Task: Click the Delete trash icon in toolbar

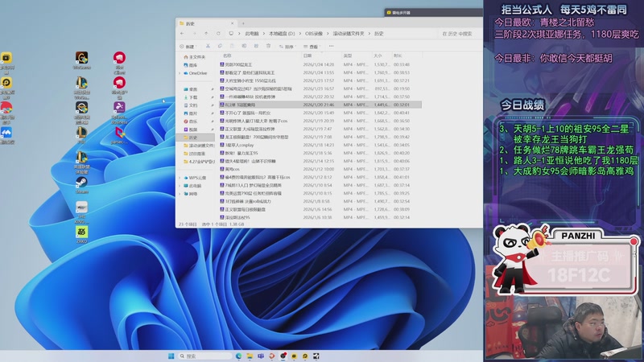Action: pyautogui.click(x=269, y=47)
